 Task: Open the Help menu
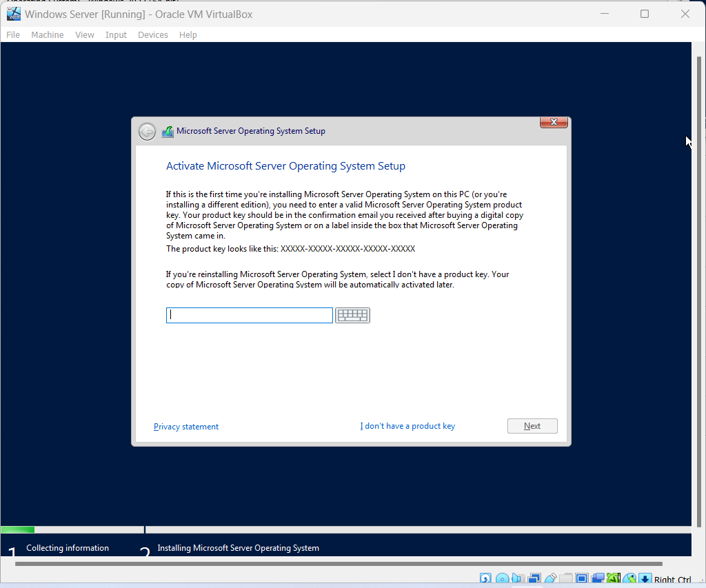point(188,34)
